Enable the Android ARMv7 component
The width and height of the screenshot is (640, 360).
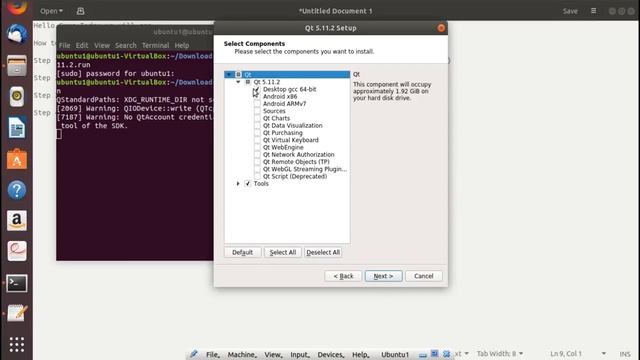click(257, 104)
